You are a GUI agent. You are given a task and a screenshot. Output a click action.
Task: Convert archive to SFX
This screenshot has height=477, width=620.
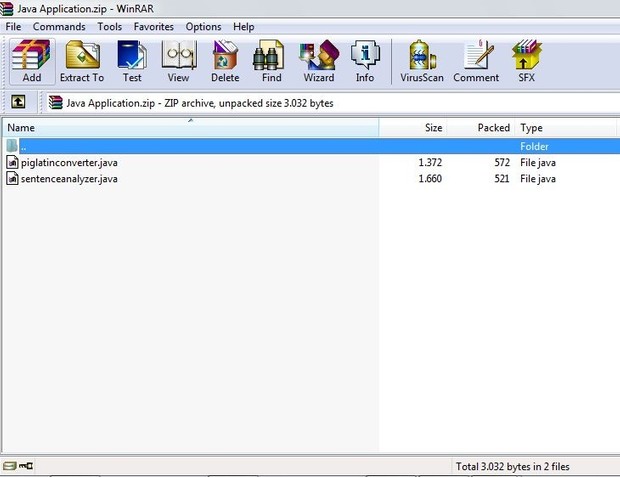[x=527, y=61]
